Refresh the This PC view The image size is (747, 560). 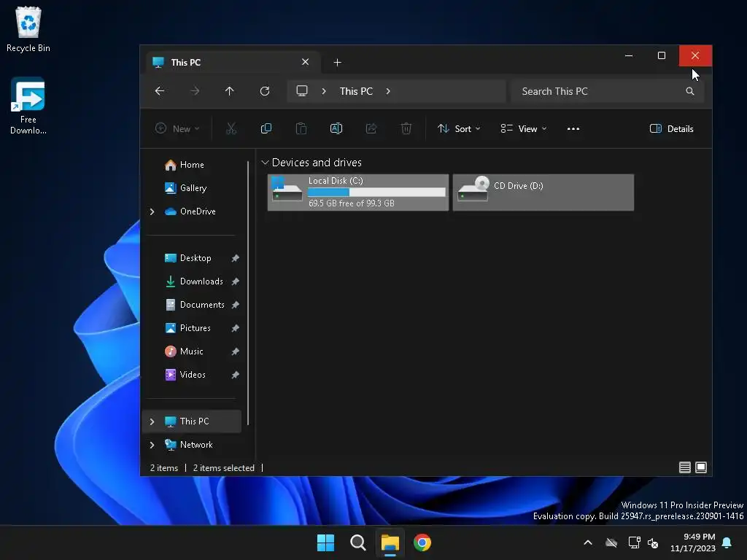265,91
